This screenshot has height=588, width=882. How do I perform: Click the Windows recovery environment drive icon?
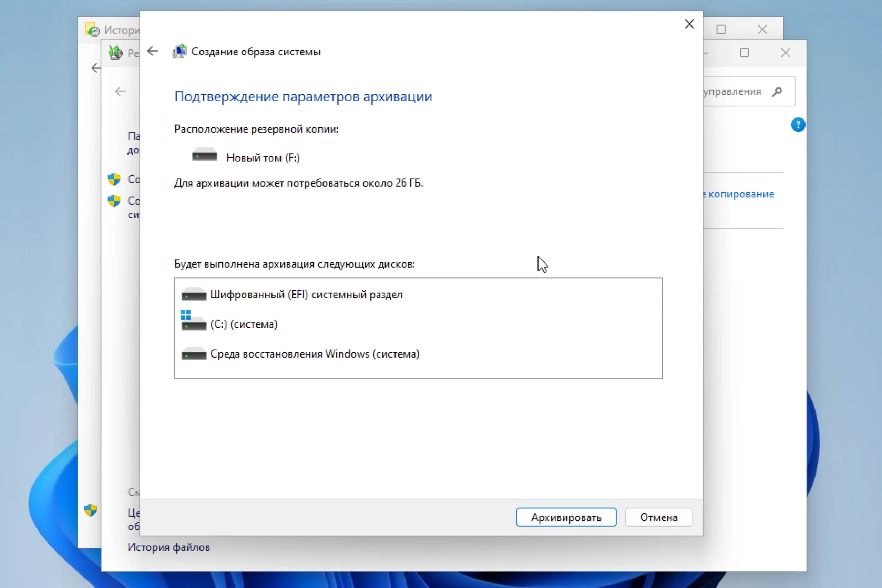(194, 354)
